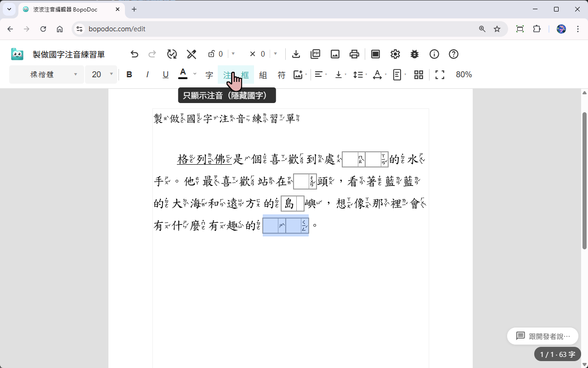This screenshot has width=588, height=368.
Task: Click the undo icon
Action: (135, 54)
